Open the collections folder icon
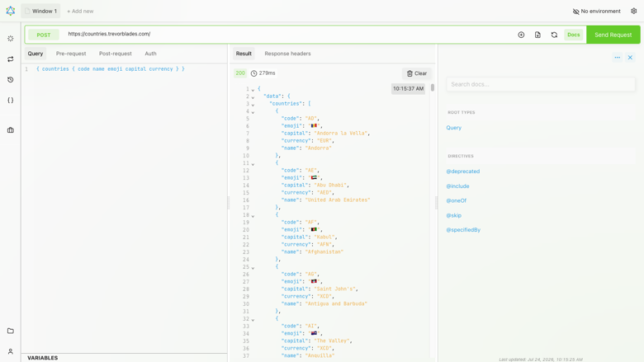The image size is (644, 362). point(11,331)
